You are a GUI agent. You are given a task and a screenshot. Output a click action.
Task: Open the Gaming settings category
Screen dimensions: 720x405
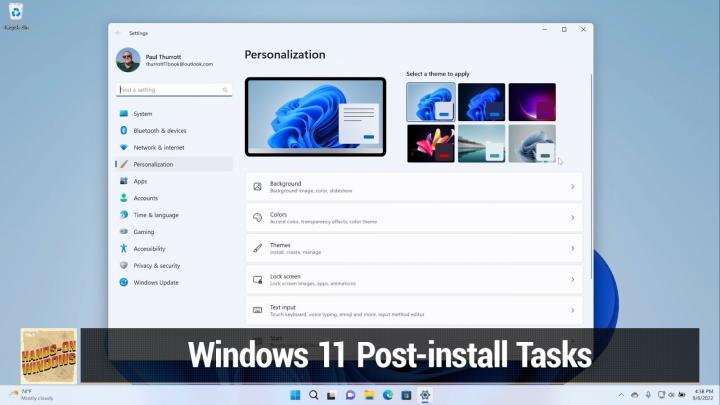pyautogui.click(x=174, y=232)
